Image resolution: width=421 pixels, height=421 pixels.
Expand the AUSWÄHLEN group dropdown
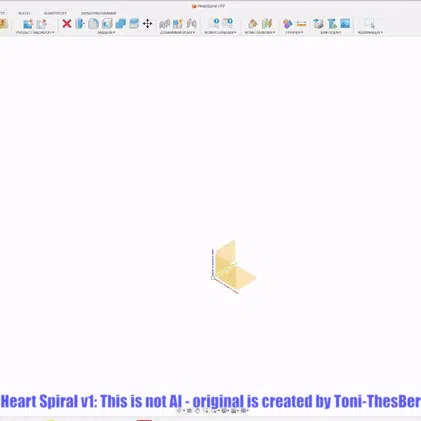370,32
